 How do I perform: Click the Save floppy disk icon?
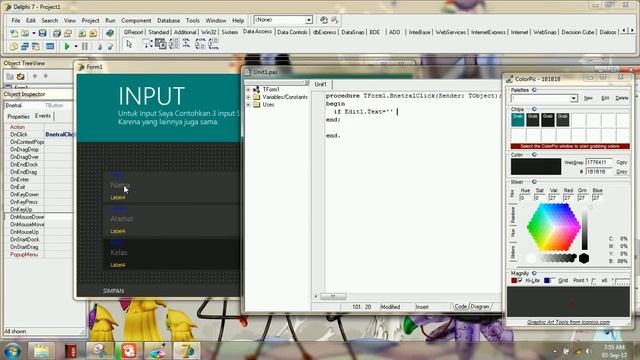[42, 33]
